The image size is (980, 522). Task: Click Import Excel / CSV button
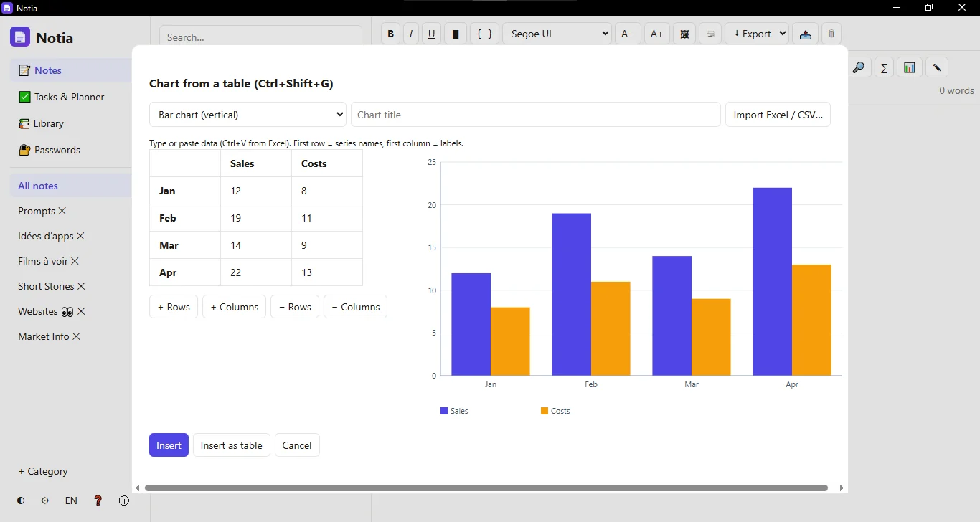pyautogui.click(x=778, y=115)
